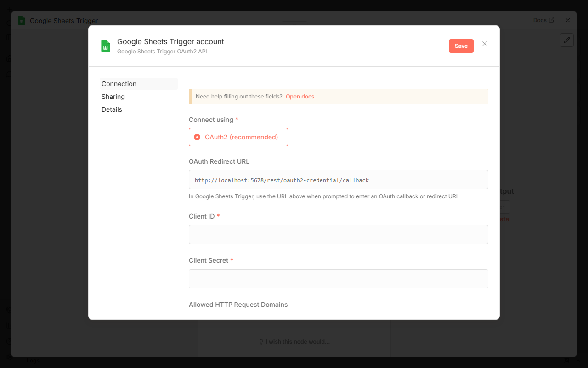The height and width of the screenshot is (368, 588).
Task: Open the Docs link in the background panel
Action: [544, 20]
